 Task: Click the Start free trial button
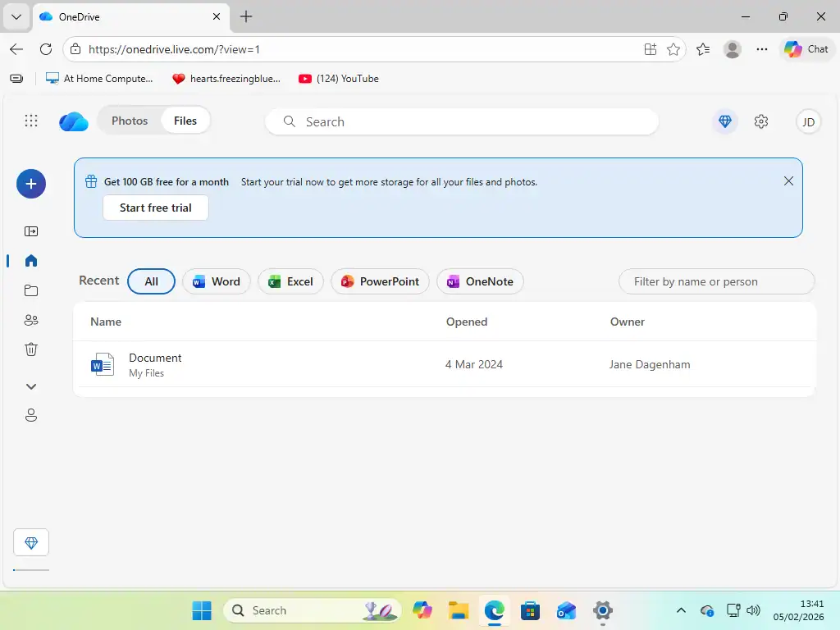point(155,208)
